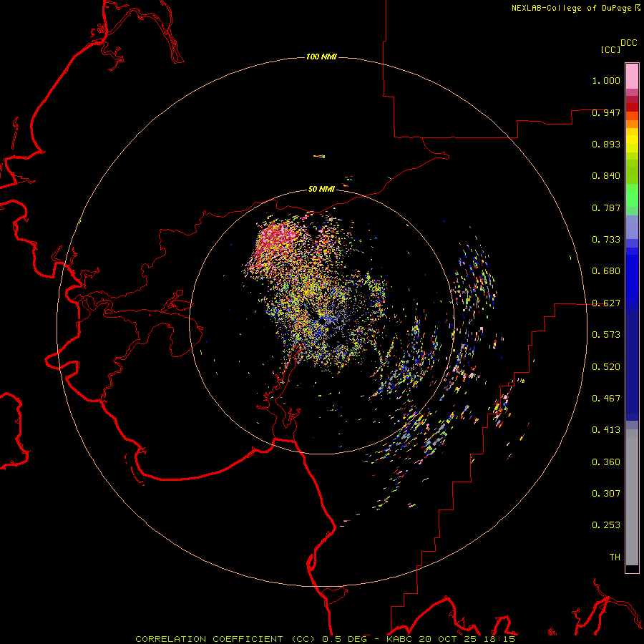
Task: Click the small isolated echo north of 50 NMI ring
Action: (319, 156)
